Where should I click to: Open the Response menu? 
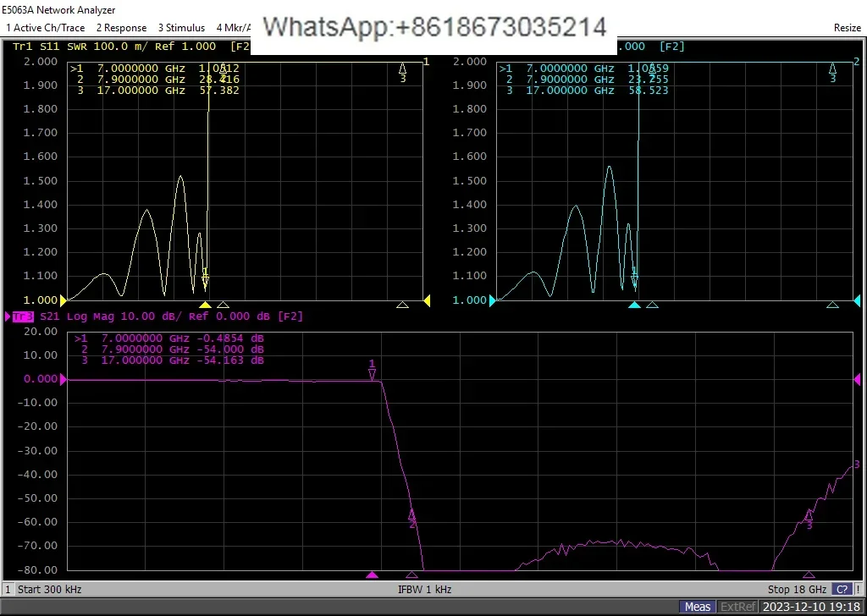point(121,28)
